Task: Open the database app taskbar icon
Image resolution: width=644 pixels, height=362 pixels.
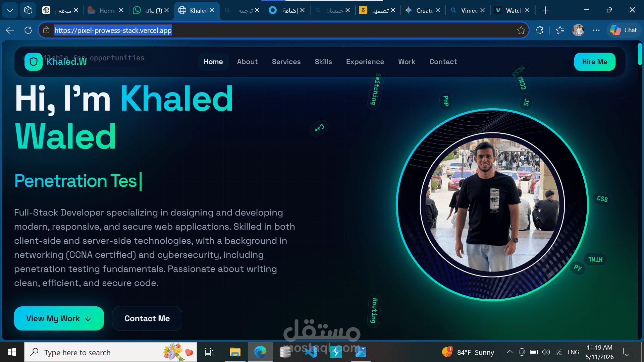Action: point(285,352)
